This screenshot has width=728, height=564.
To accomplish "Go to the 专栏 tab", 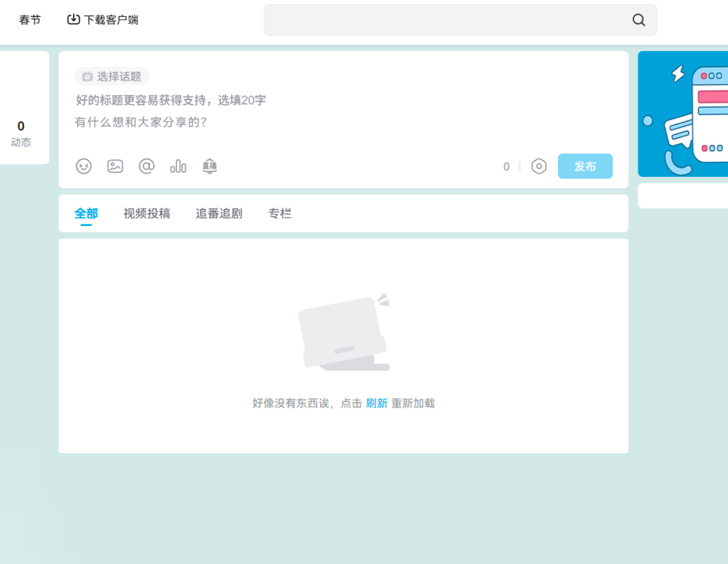I will (279, 213).
